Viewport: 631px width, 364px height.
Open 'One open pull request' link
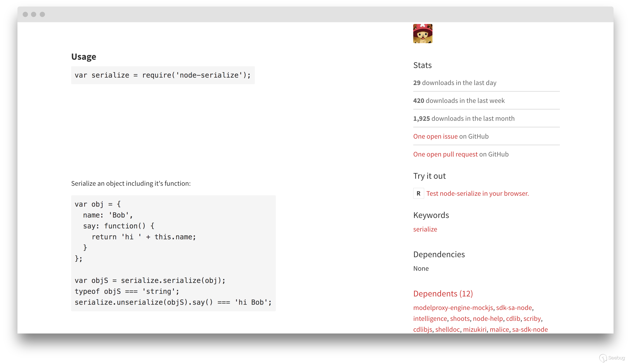point(445,154)
